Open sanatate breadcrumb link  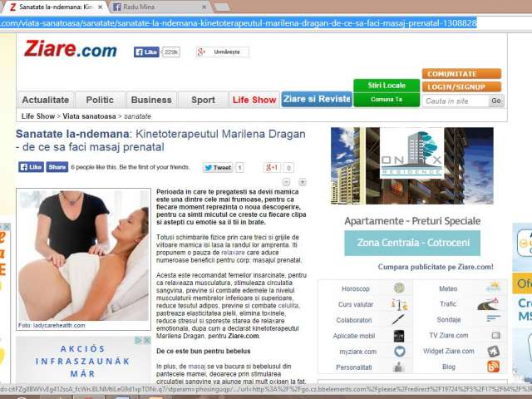click(137, 116)
